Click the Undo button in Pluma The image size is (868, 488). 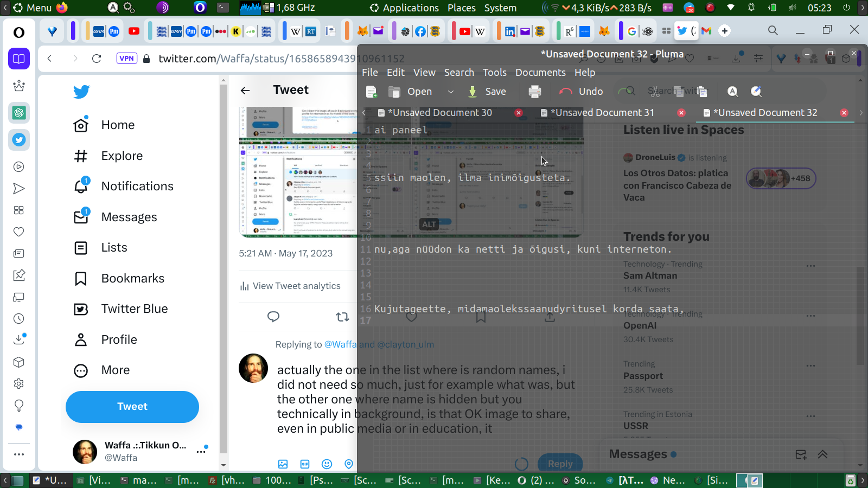pyautogui.click(x=581, y=92)
